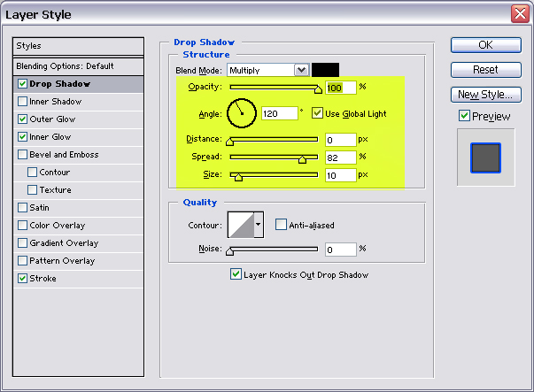Click the Opacity value field

(340, 88)
